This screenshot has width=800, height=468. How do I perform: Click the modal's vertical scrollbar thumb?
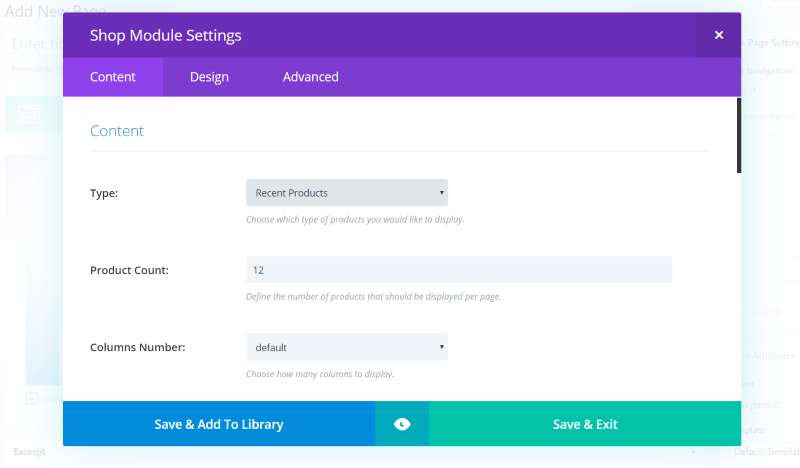739,135
